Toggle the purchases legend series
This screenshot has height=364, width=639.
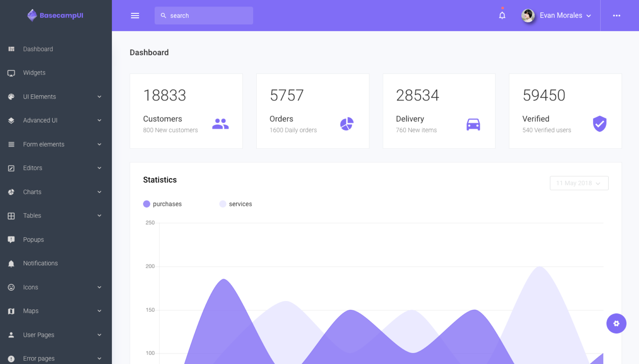[x=162, y=204]
